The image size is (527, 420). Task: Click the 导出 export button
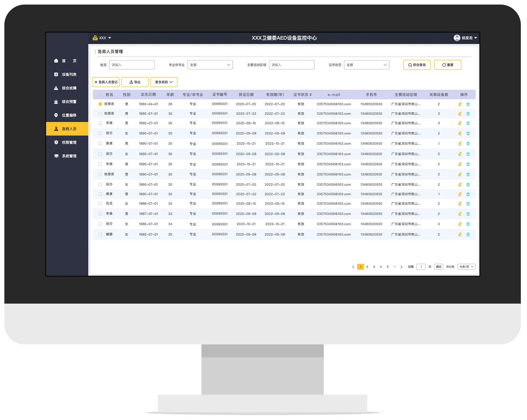click(x=135, y=82)
